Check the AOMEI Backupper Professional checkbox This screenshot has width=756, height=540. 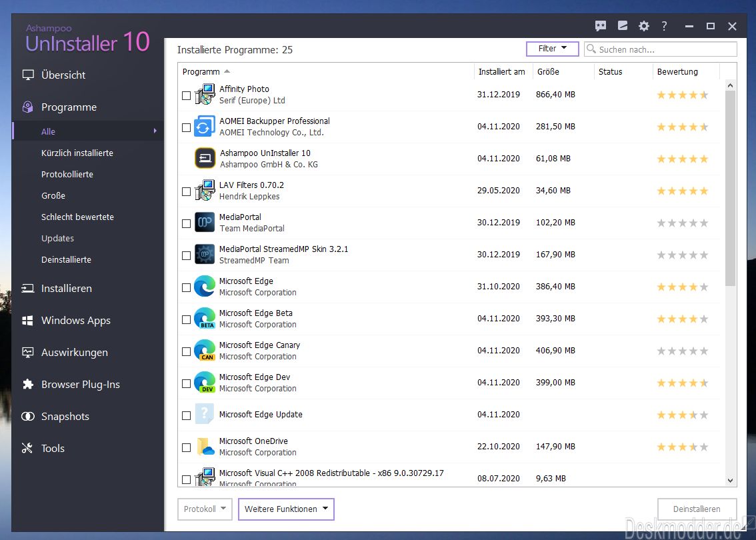click(x=186, y=128)
